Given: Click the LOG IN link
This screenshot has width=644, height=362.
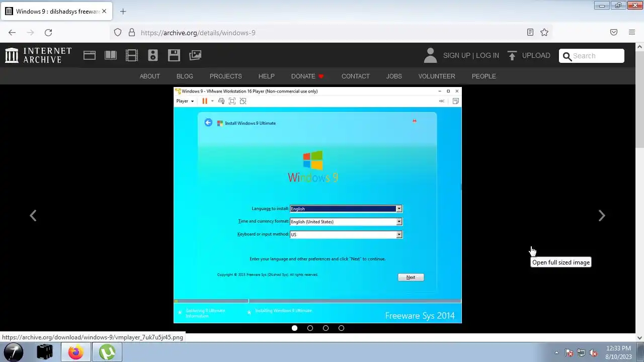Looking at the screenshot, I should [x=488, y=55].
